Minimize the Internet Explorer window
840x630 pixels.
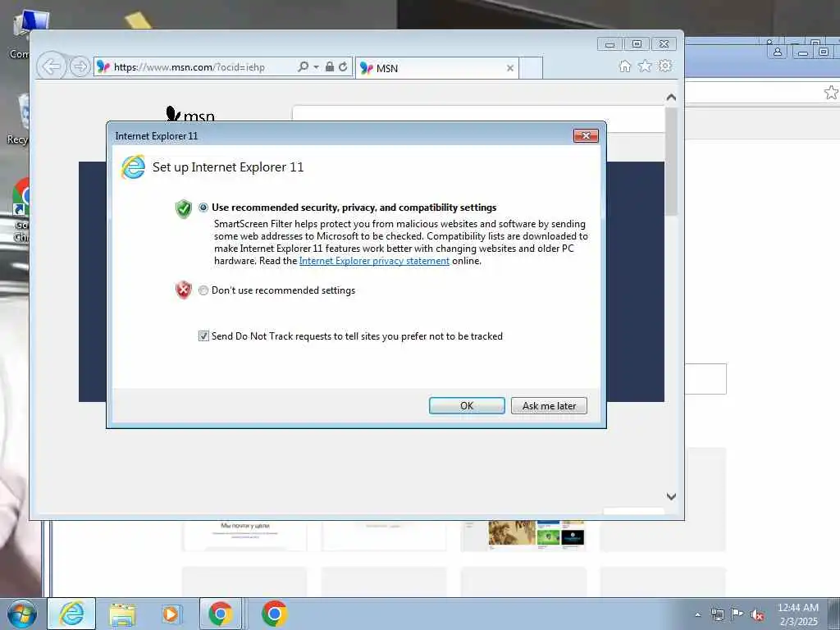[610, 44]
